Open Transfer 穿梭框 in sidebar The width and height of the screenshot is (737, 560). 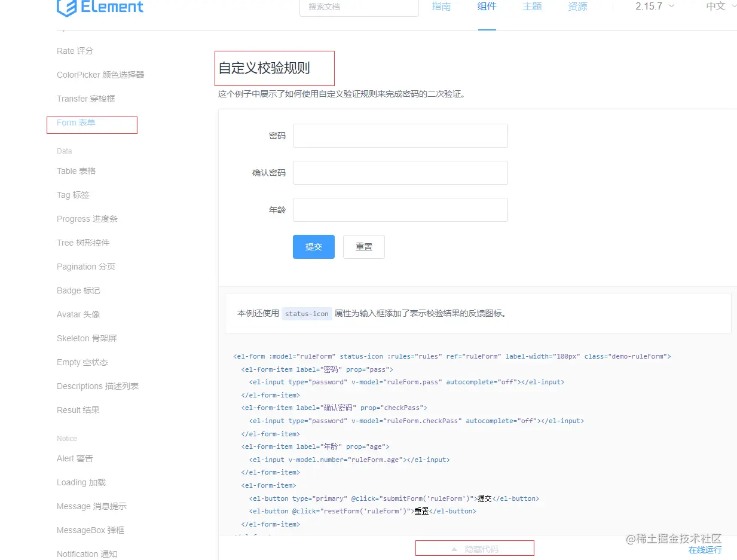86,99
